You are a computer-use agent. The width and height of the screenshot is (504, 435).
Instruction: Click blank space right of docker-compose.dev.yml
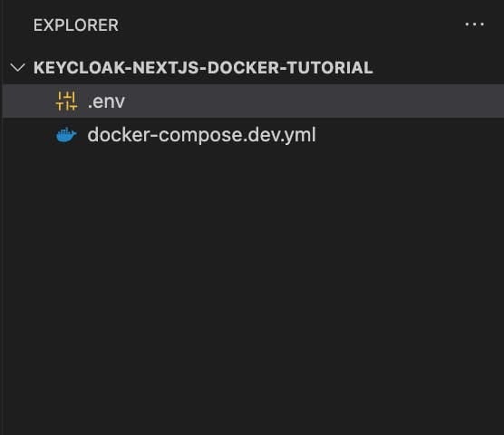click(408, 135)
